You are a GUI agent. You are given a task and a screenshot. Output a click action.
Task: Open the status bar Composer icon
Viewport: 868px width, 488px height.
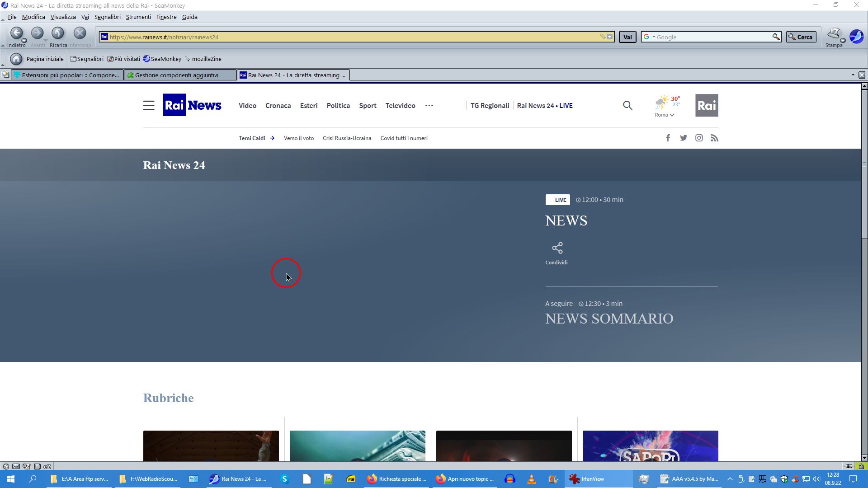point(27,466)
